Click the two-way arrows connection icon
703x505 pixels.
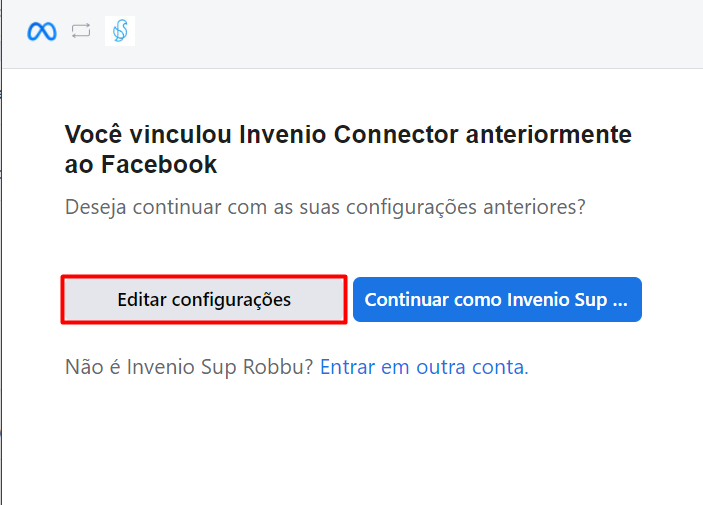point(81,32)
